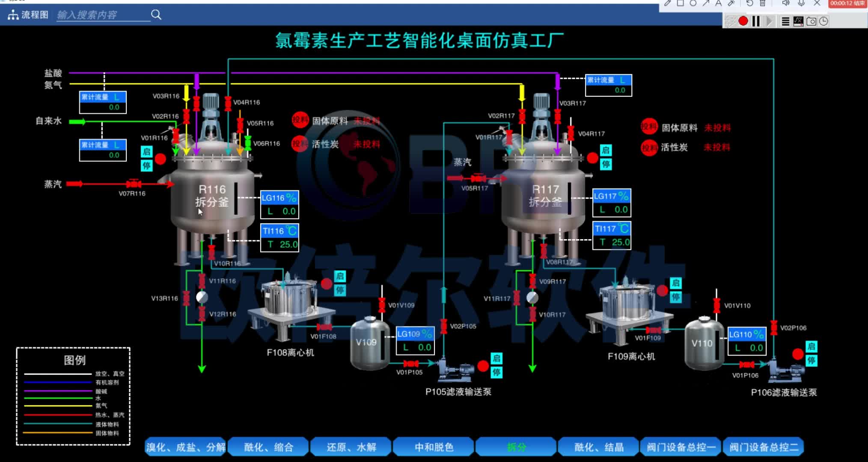
Task: Toggle steam valve V07R116 open
Action: click(133, 184)
